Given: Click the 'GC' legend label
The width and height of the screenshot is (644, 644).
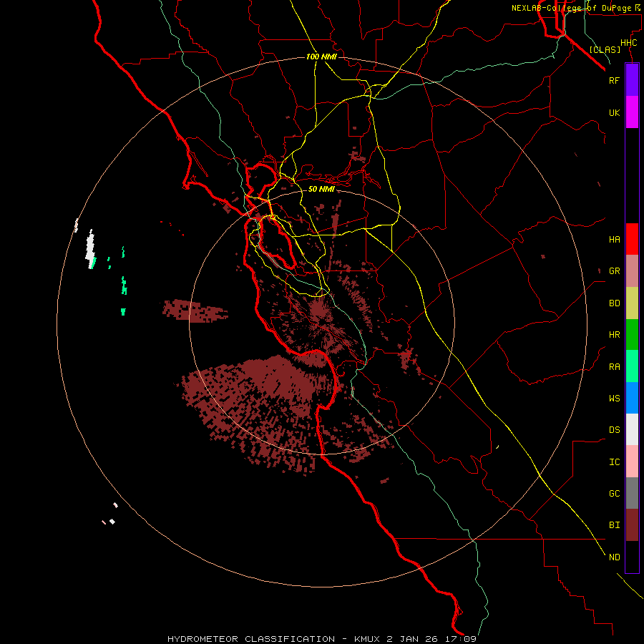Looking at the screenshot, I should pos(614,494).
